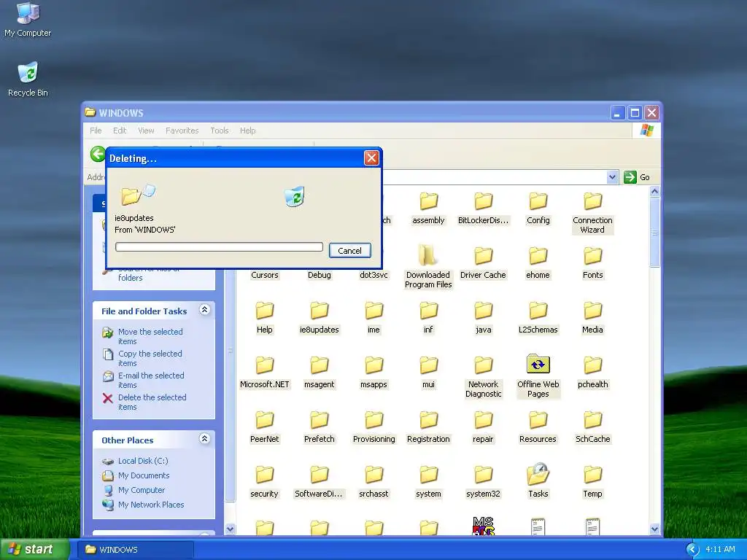Select the ime folder
The image size is (747, 560).
coord(373,318)
